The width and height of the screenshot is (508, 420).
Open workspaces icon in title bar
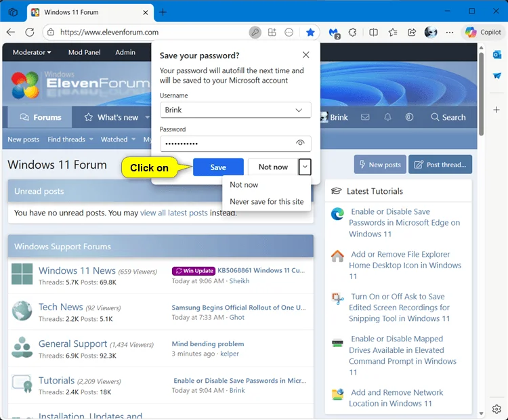13,12
